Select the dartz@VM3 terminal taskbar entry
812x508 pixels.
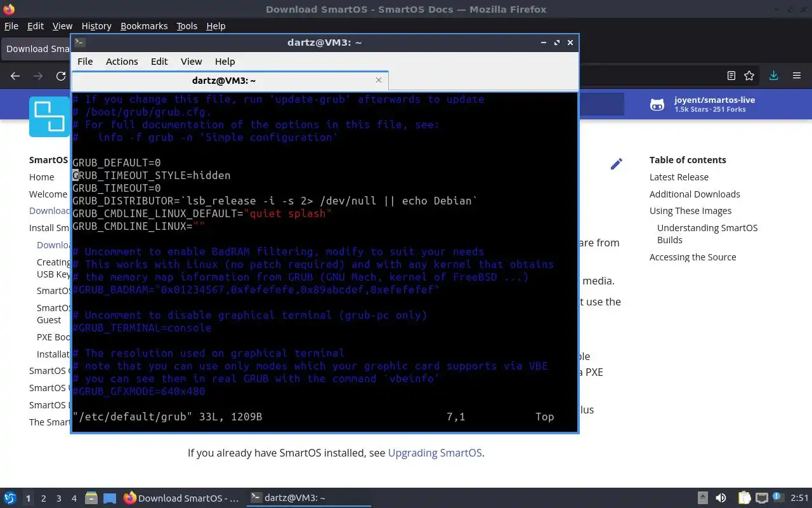tap(308, 498)
